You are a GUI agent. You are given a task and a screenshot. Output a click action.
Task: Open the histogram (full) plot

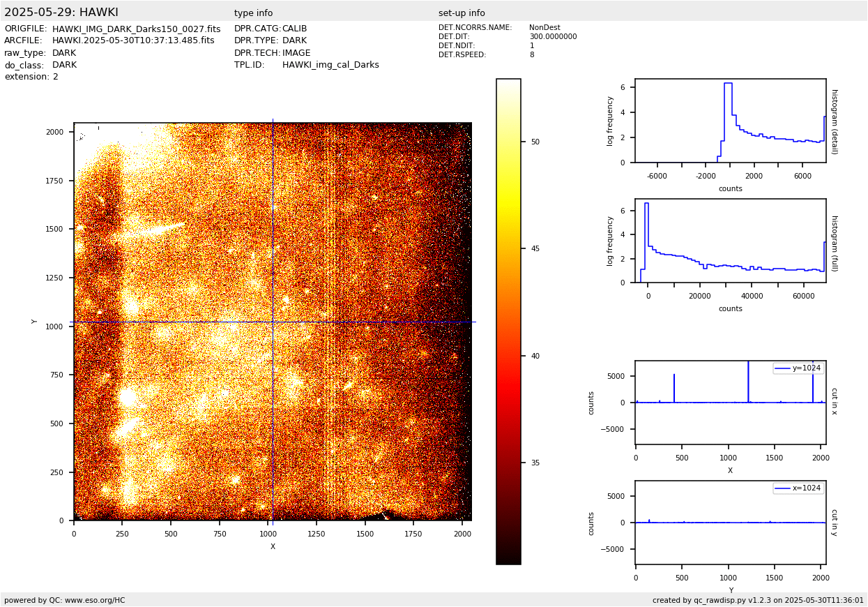(x=730, y=241)
